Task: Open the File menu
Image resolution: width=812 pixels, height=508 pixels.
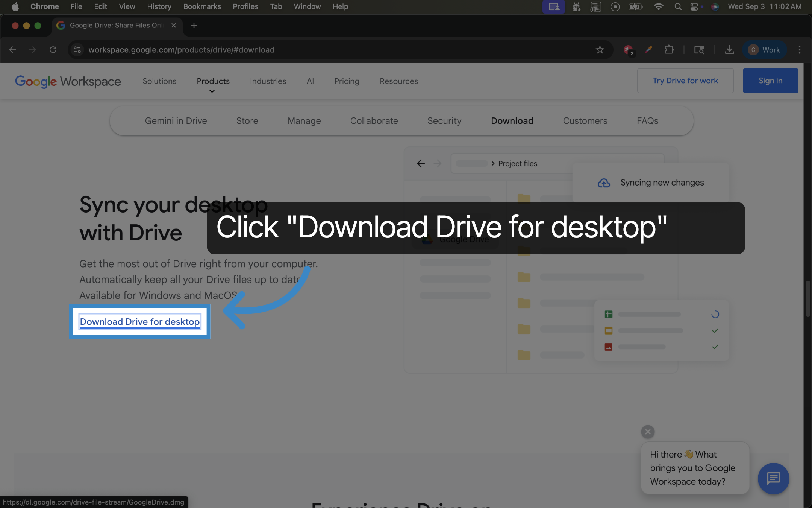Action: [76, 6]
